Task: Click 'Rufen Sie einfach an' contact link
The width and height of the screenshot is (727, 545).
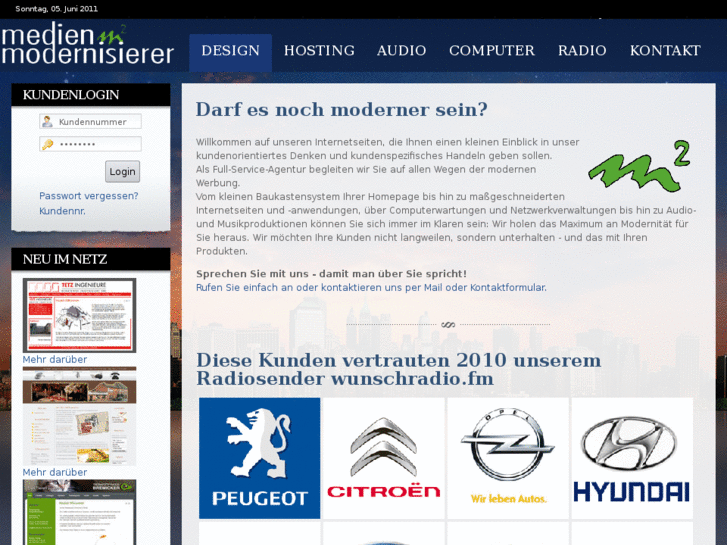Action: (371, 288)
